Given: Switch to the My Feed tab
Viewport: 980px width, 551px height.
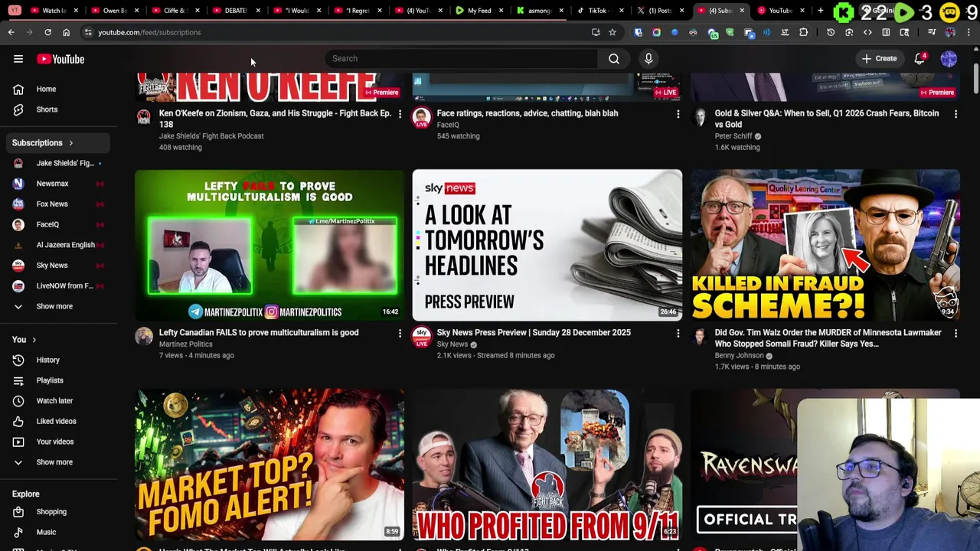Looking at the screenshot, I should 479,11.
